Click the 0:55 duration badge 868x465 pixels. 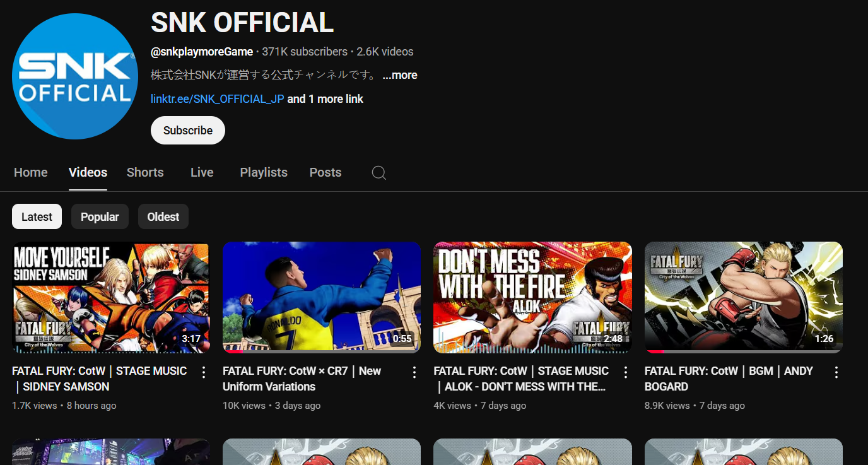point(402,339)
